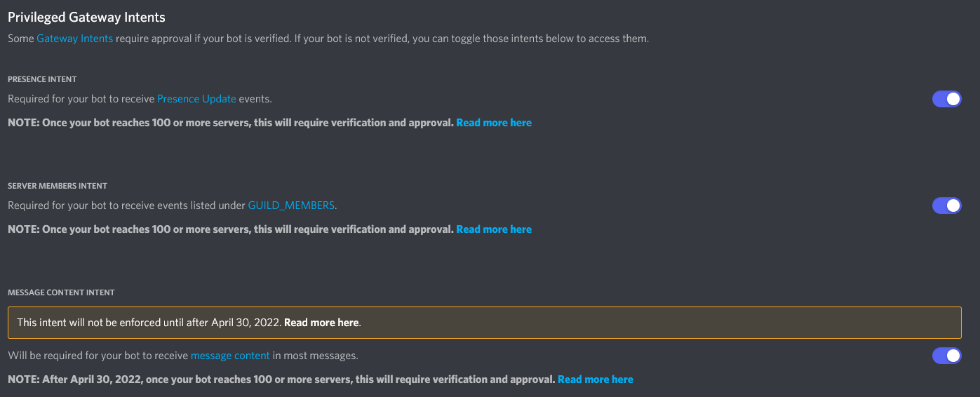Click the bold NOTE text under Presence Intent

(231, 123)
